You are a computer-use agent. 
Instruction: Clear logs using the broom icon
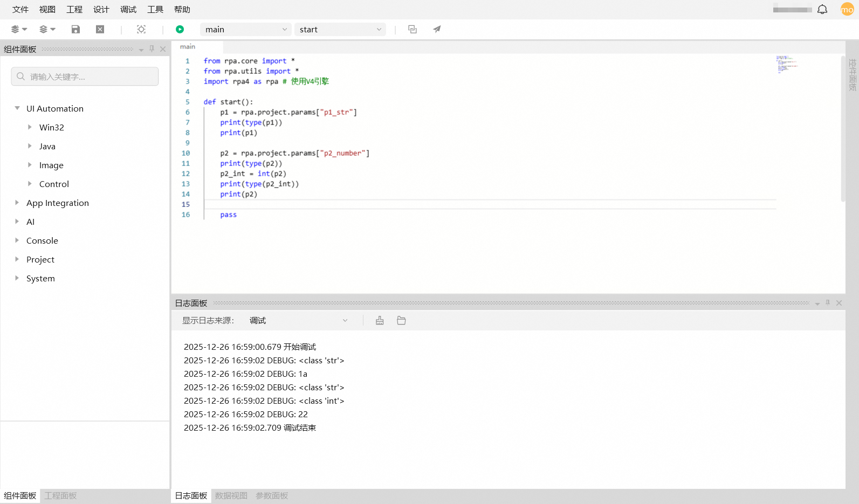(380, 321)
